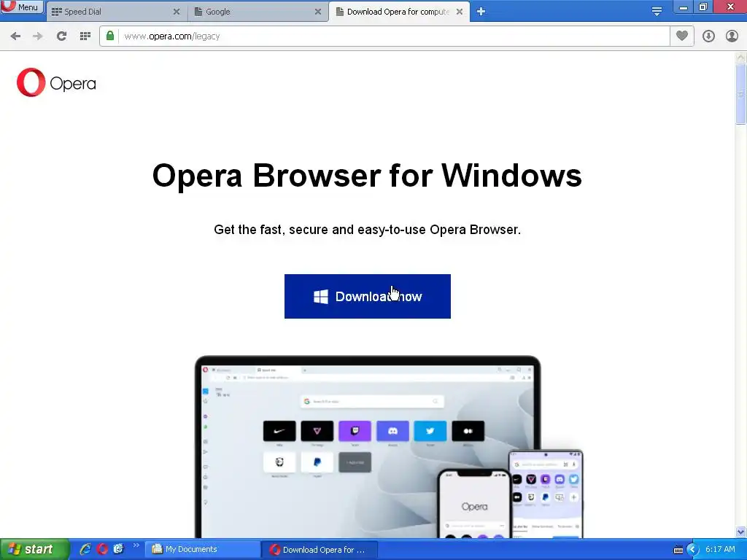The image size is (747, 560).
Task: Open the Opera Menu button
Action: pyautogui.click(x=22, y=7)
